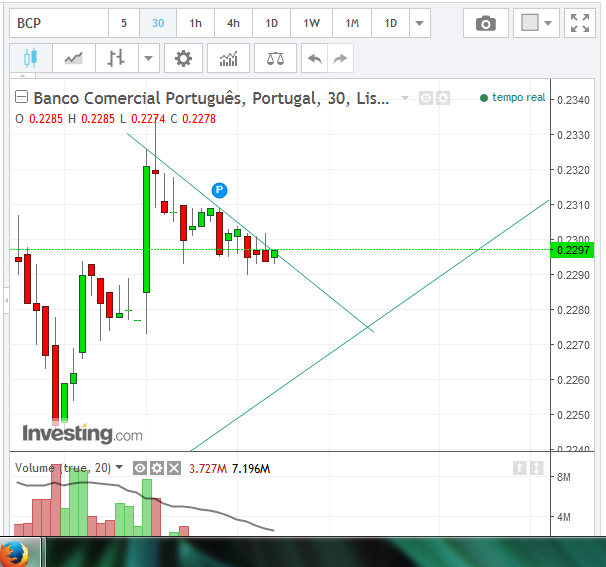Choose the bar chart style icon
606x567 pixels.
coord(116,58)
